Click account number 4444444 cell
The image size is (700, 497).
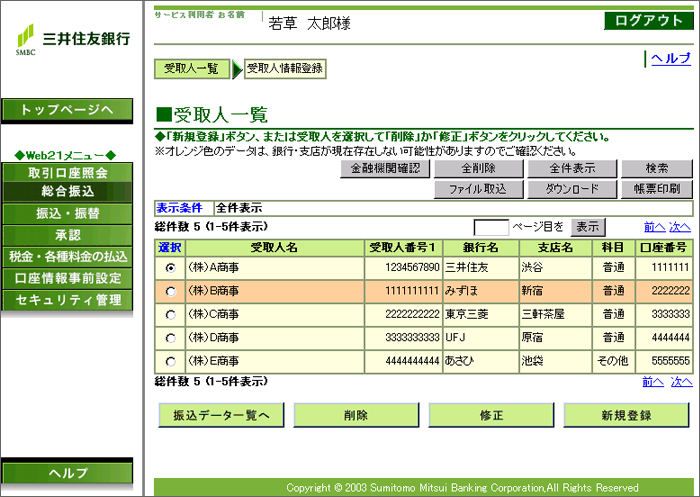tap(664, 338)
